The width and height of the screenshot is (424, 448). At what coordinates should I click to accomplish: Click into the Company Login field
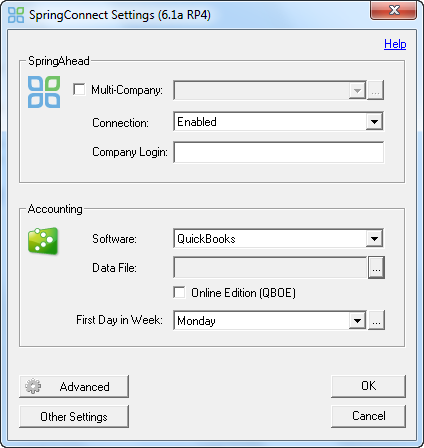(279, 152)
